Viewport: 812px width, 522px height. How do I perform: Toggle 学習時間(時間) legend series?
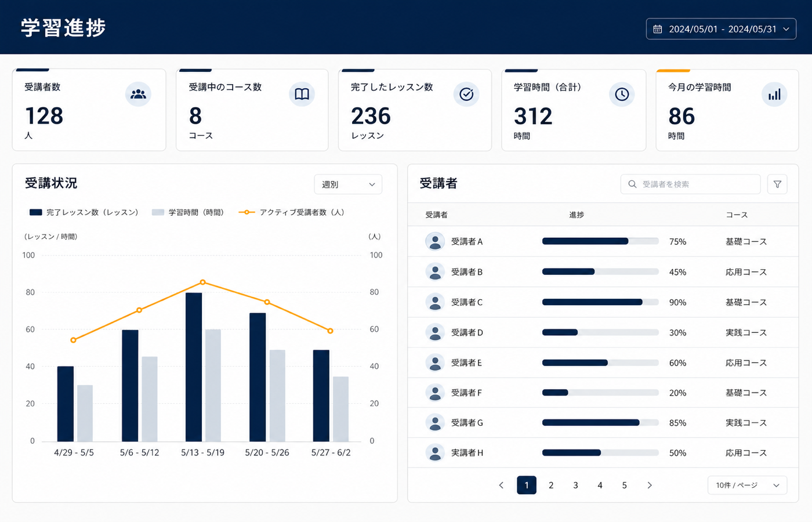pyautogui.click(x=188, y=212)
